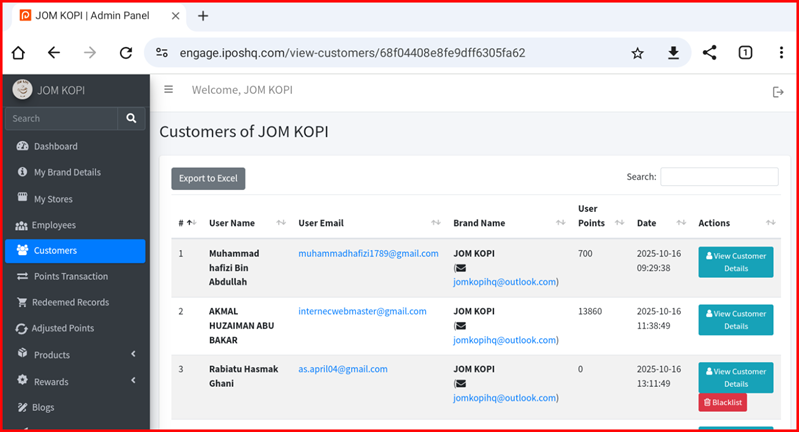Bookmark page with star icon

[x=637, y=53]
